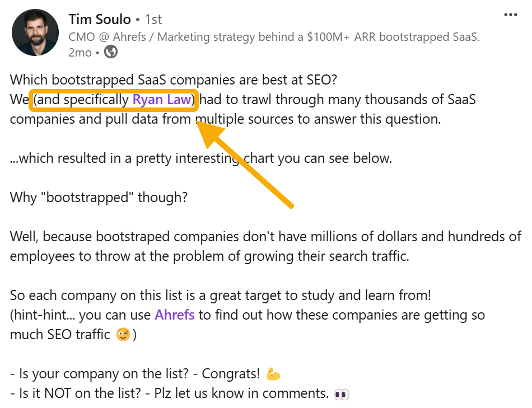Click the "(and specifically" text before Ryan Law
Screen dimensions: 532x408
82,100
